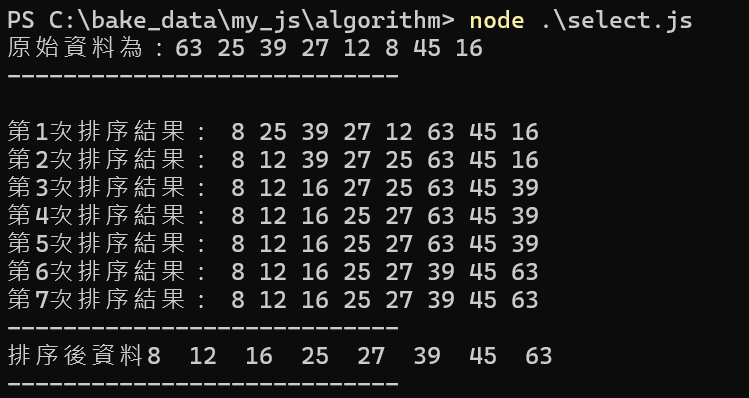The height and width of the screenshot is (398, 749).
Task: Click the number 63 in pass 1 result
Action: pos(441,132)
